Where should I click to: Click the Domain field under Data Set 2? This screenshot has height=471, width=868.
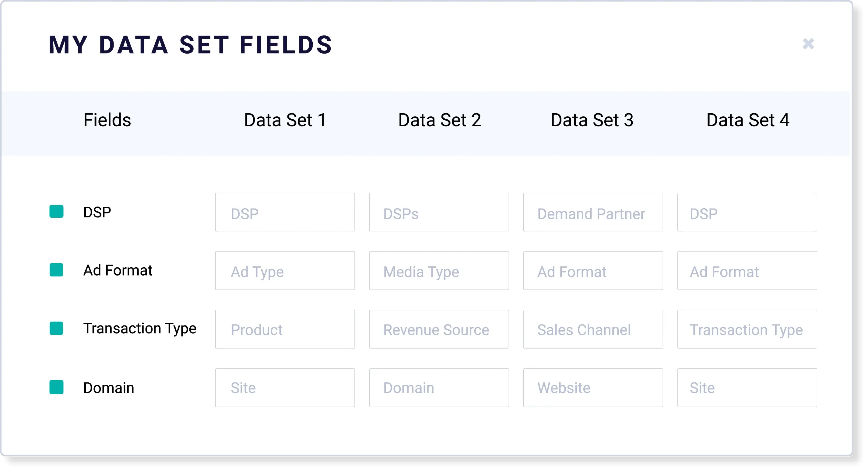[x=439, y=388]
